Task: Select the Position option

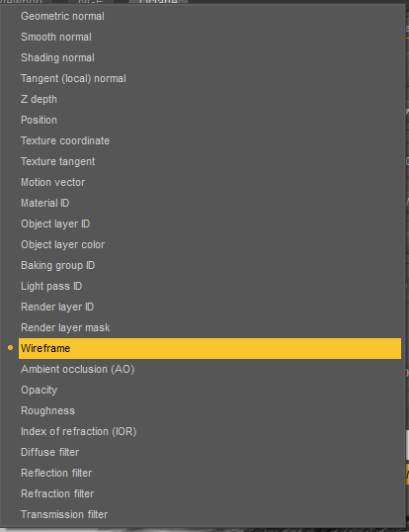Action: click(x=209, y=120)
